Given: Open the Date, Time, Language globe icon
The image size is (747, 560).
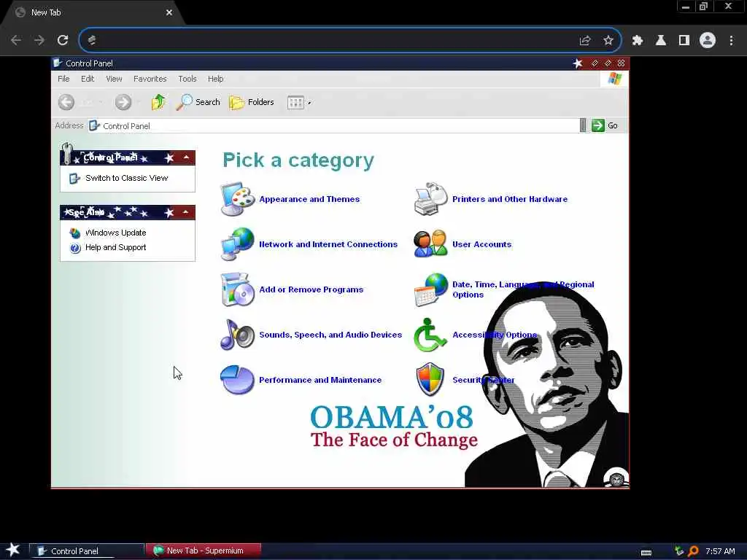Looking at the screenshot, I should (430, 289).
